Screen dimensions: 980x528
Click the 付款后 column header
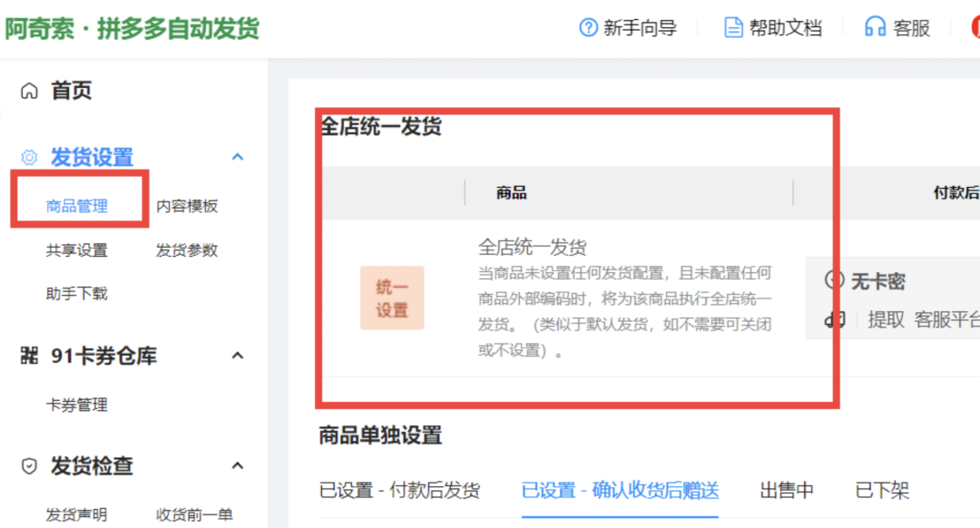956,192
